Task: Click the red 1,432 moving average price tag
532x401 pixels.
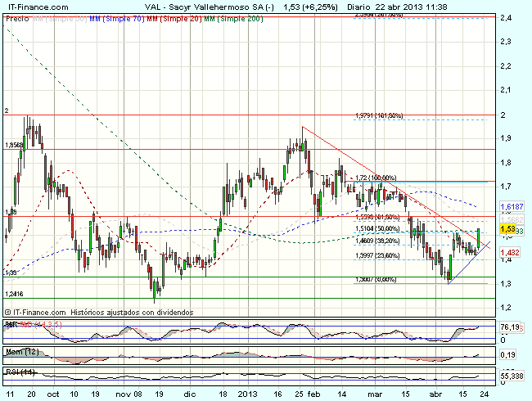Action: pyautogui.click(x=509, y=254)
